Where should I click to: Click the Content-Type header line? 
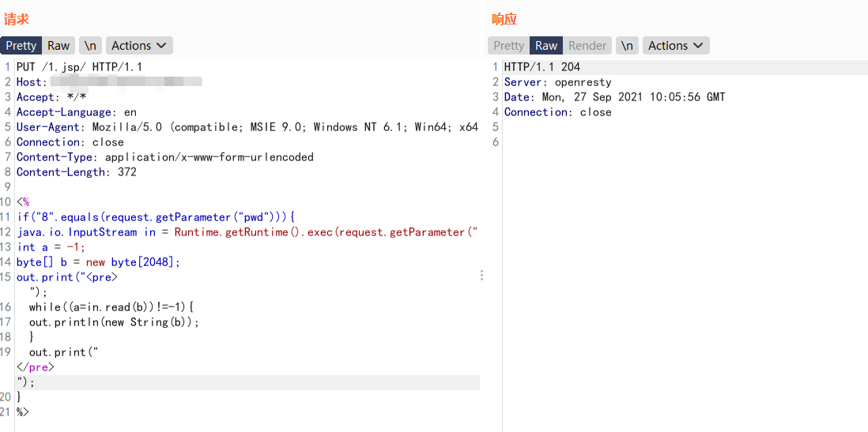[x=165, y=156]
